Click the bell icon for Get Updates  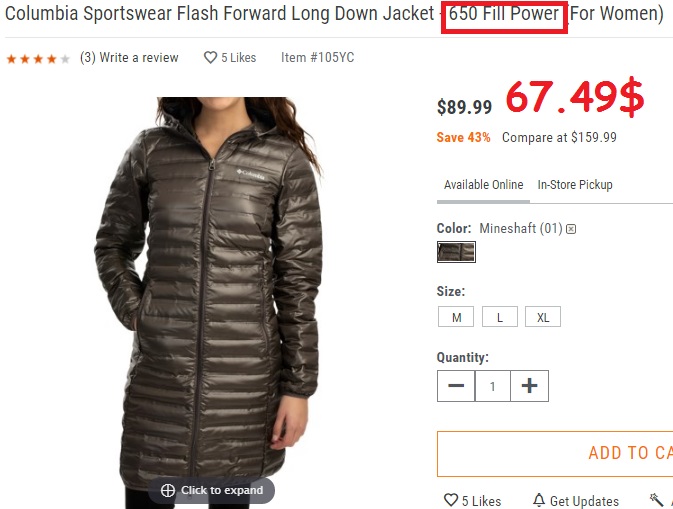click(539, 500)
